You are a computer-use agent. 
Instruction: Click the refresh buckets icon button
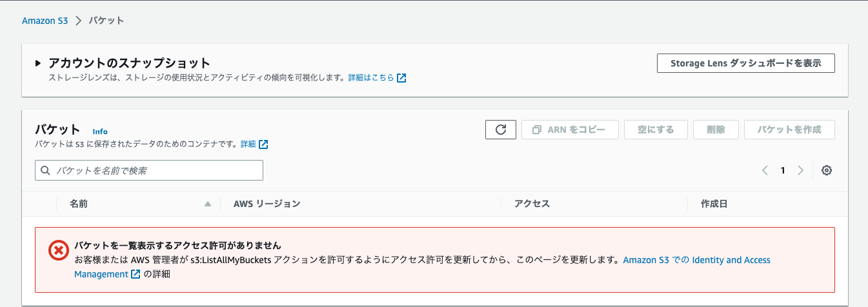[x=500, y=130]
